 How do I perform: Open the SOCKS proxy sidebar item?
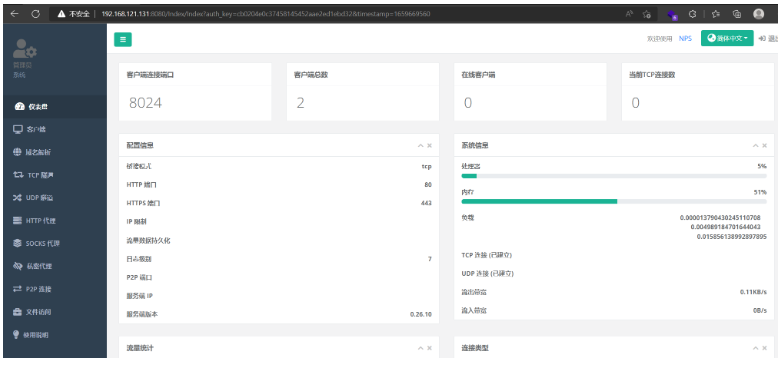[x=55, y=244]
